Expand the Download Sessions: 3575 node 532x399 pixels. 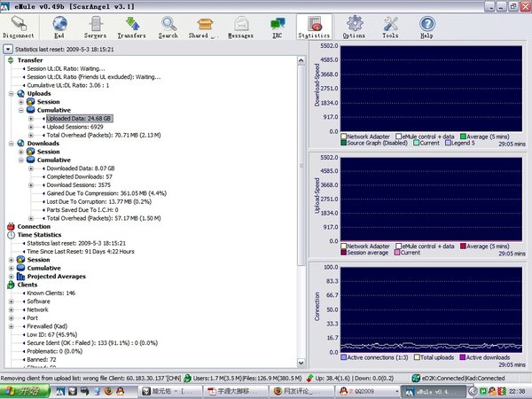pos(31,185)
